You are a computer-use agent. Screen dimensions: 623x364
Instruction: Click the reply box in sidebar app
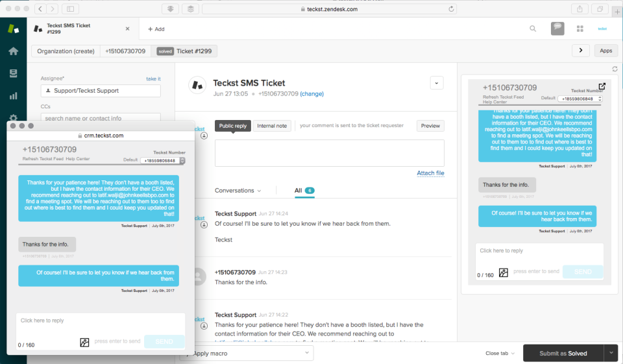(539, 254)
